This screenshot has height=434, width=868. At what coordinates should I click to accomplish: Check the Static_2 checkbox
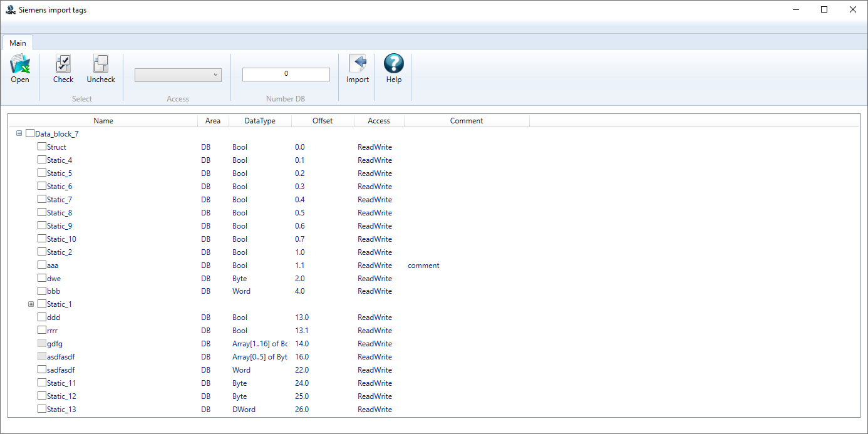[42, 252]
